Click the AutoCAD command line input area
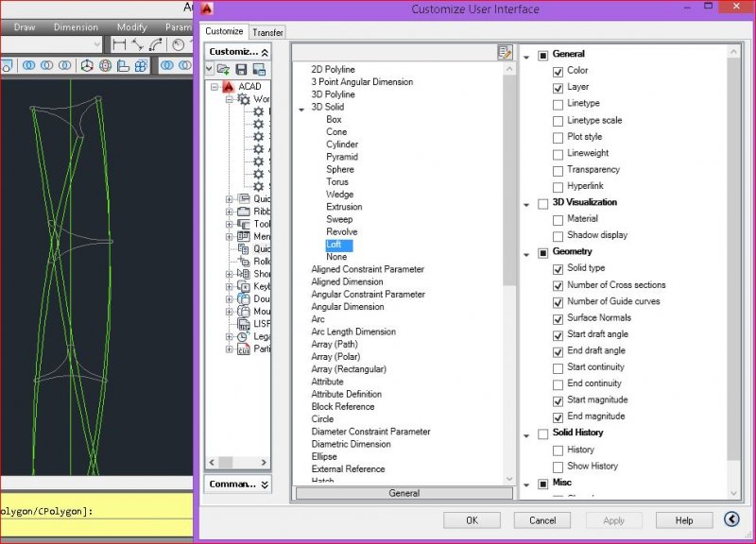This screenshot has width=756, height=544. [96, 529]
